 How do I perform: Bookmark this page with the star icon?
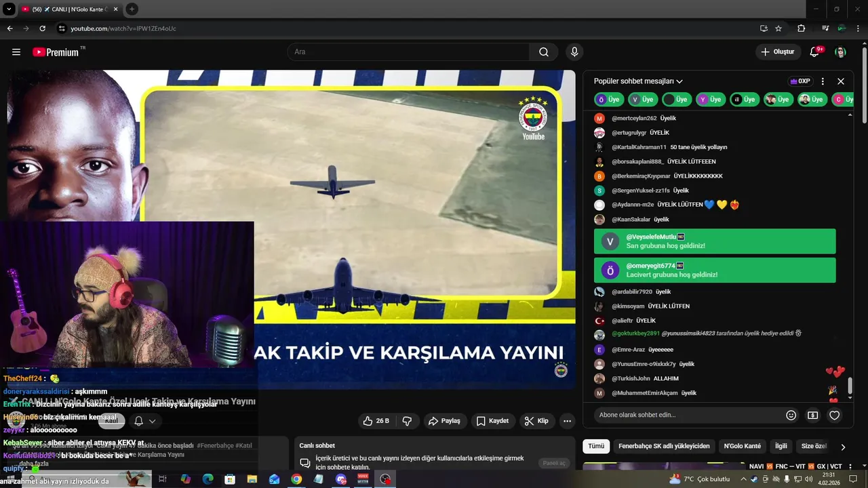(x=778, y=28)
